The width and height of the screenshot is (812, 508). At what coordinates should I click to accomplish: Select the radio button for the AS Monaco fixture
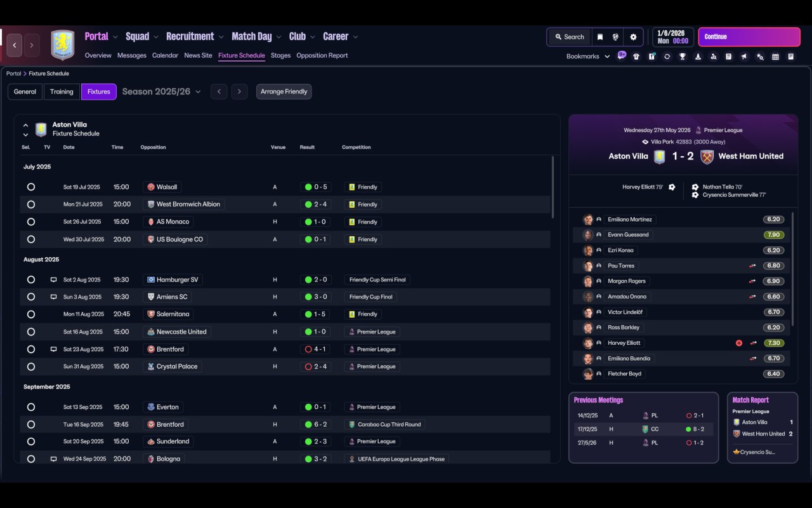tap(31, 222)
